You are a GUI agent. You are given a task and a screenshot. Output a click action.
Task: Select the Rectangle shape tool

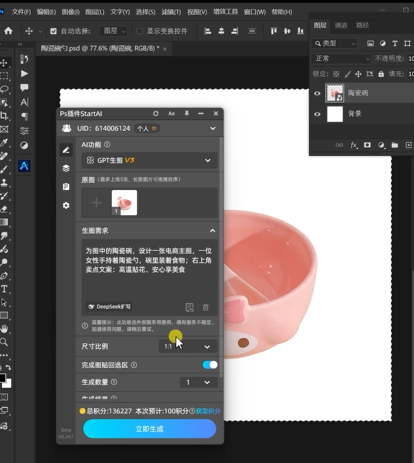coord(4,315)
